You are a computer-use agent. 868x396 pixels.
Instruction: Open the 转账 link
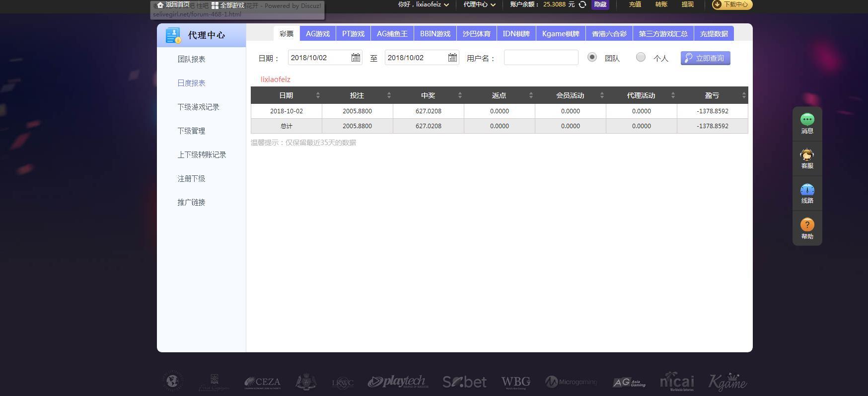point(661,4)
